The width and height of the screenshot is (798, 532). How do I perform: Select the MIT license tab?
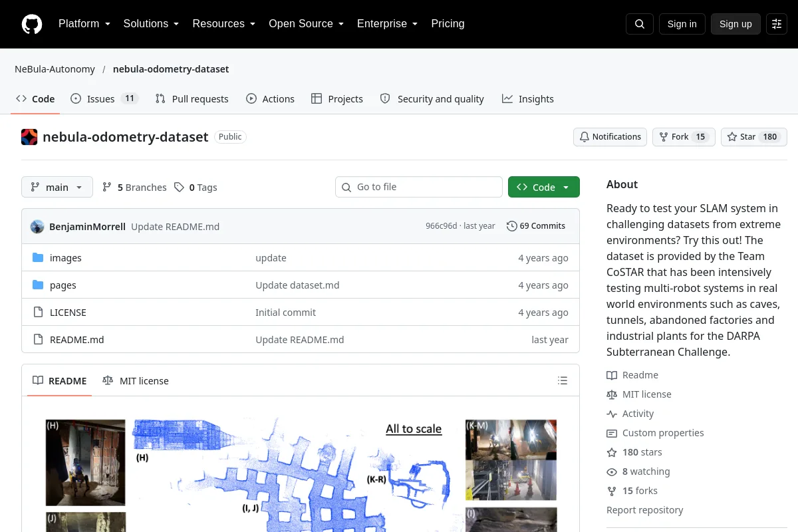[136, 381]
